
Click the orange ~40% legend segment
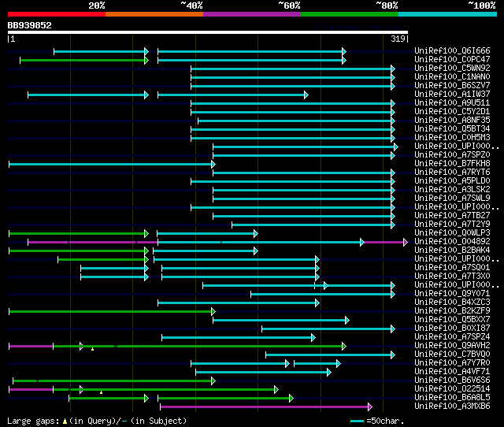pyautogui.click(x=154, y=14)
